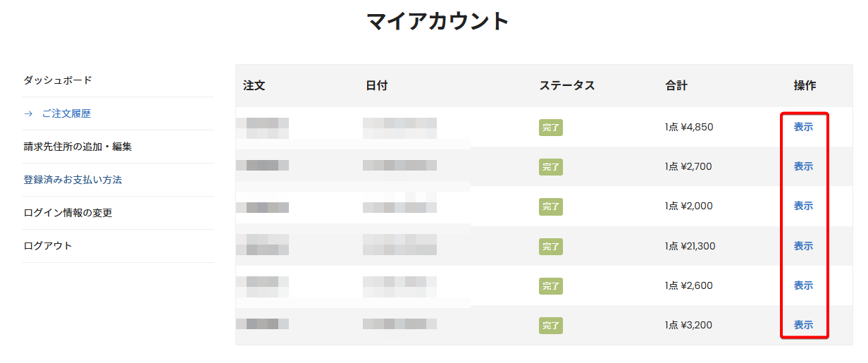The image size is (868, 363).
Task: Click ログアウト to sign out
Action: click(x=48, y=246)
